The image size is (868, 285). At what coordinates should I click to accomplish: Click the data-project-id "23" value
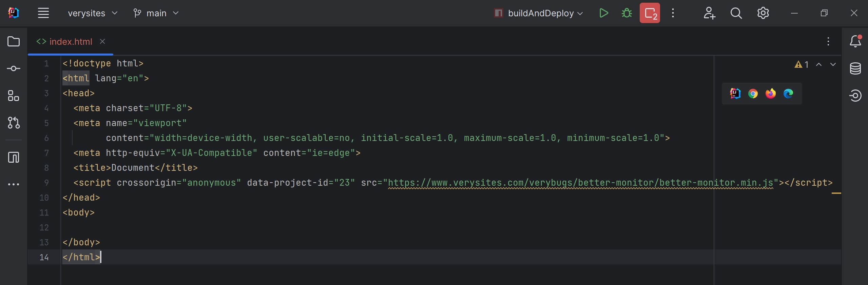(x=345, y=183)
